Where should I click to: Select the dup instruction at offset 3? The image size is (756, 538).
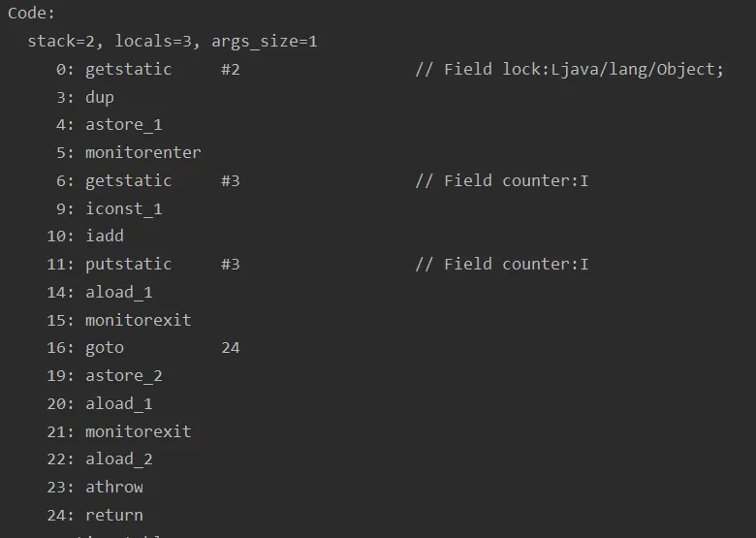[x=100, y=97]
